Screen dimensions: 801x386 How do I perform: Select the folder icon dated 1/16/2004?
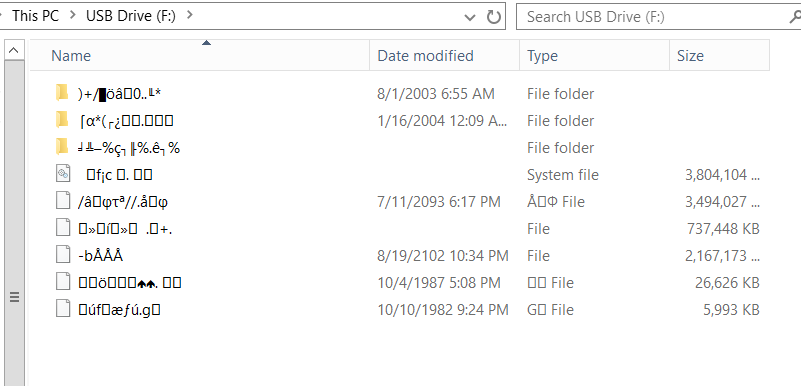click(62, 120)
